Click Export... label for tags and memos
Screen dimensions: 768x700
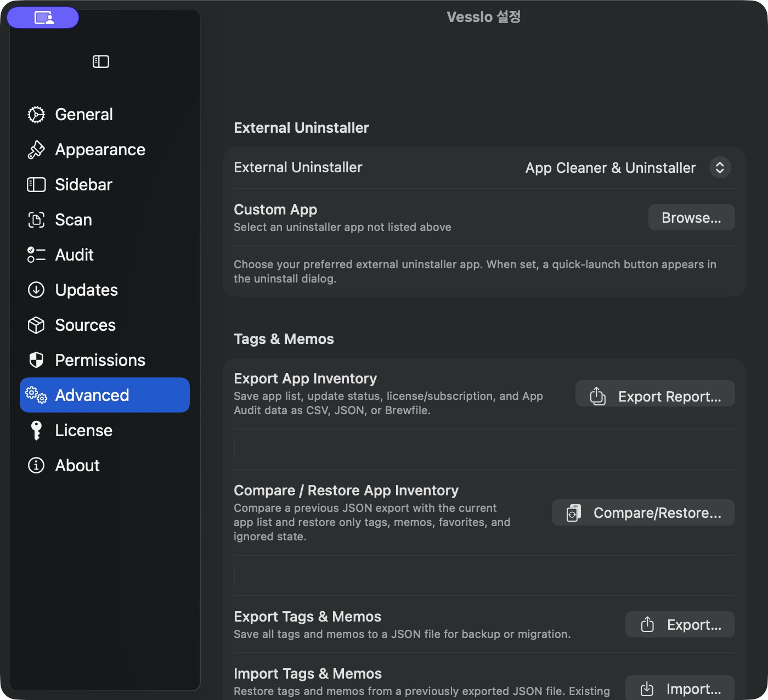pyautogui.click(x=694, y=625)
